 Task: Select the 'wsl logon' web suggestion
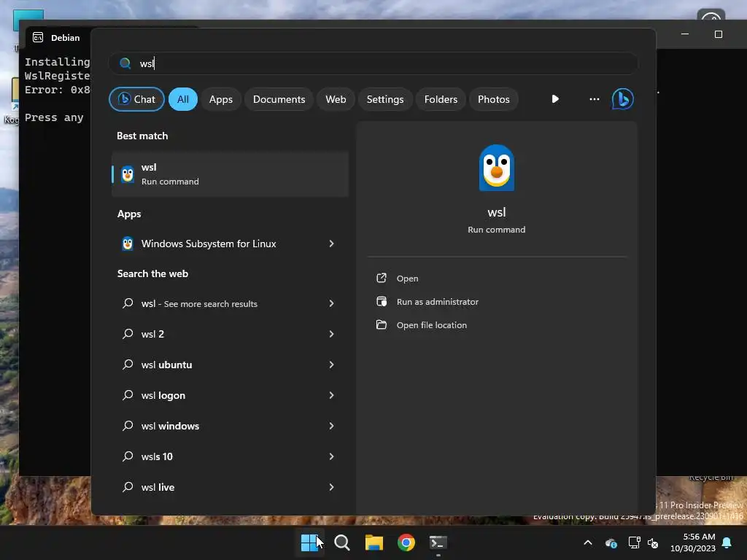[230, 395]
